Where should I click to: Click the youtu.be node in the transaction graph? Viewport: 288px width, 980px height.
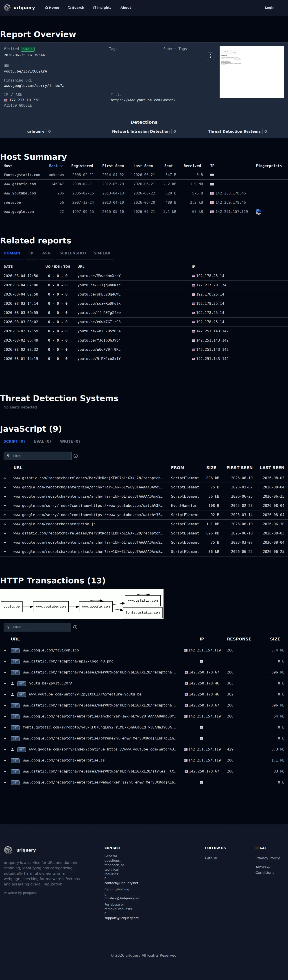(12, 606)
